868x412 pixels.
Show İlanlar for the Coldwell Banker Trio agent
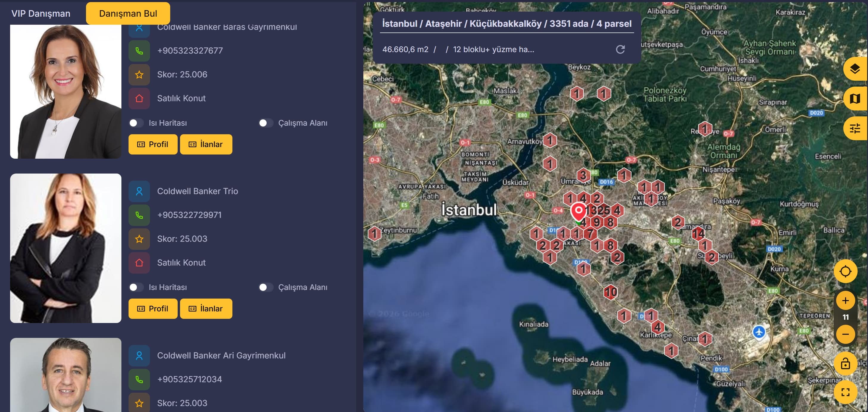click(206, 308)
